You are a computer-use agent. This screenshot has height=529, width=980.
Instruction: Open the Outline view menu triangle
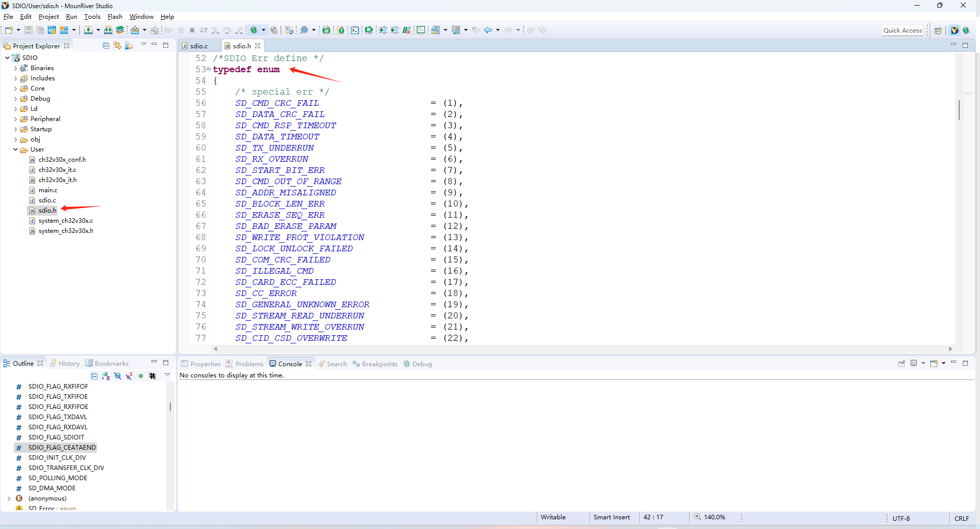click(x=167, y=375)
